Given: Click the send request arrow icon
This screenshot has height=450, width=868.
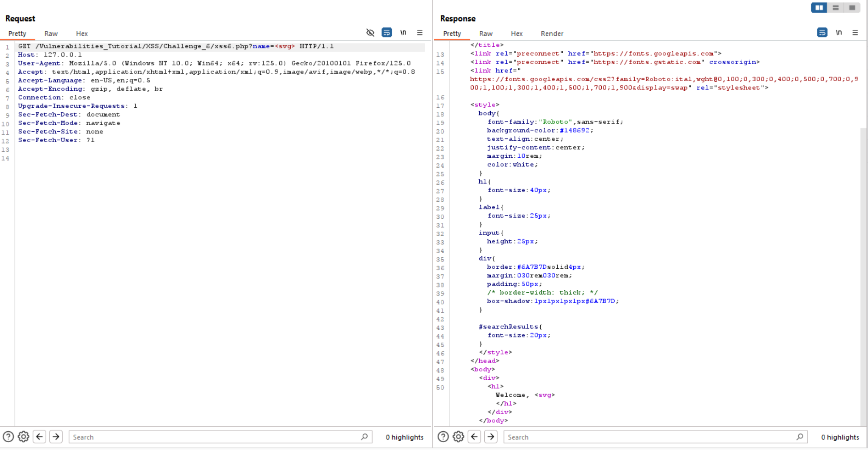Looking at the screenshot, I should click(x=56, y=437).
